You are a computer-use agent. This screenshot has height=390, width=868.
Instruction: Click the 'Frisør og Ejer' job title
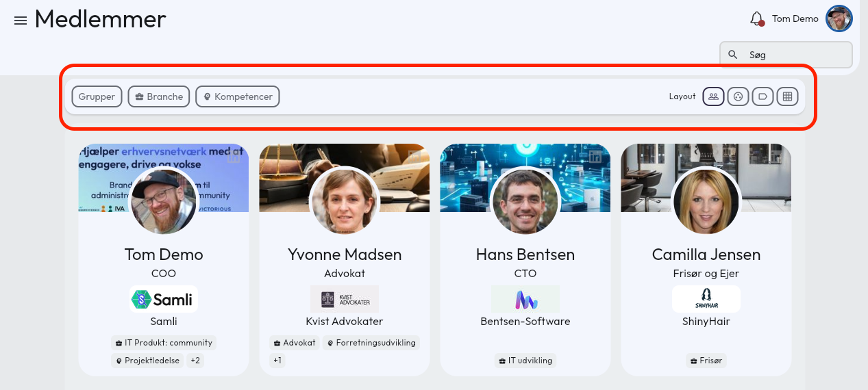706,274
